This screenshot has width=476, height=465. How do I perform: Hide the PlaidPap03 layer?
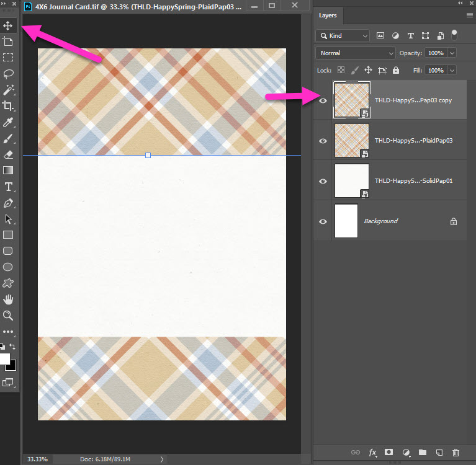tap(323, 141)
